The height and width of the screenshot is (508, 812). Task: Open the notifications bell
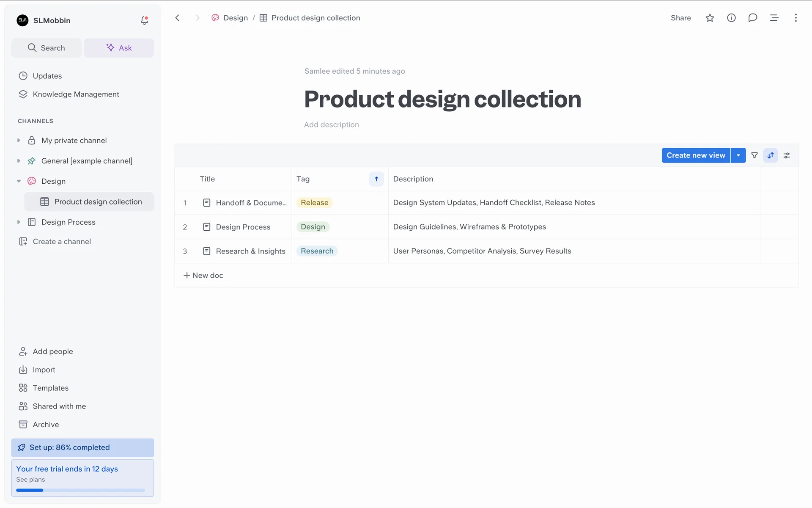point(144,20)
